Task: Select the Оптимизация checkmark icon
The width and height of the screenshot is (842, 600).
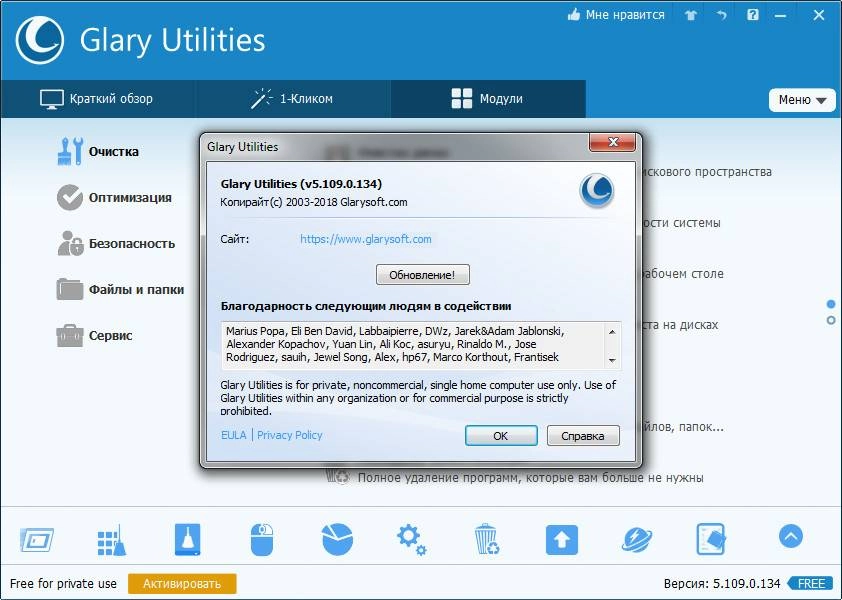Action: (x=70, y=198)
